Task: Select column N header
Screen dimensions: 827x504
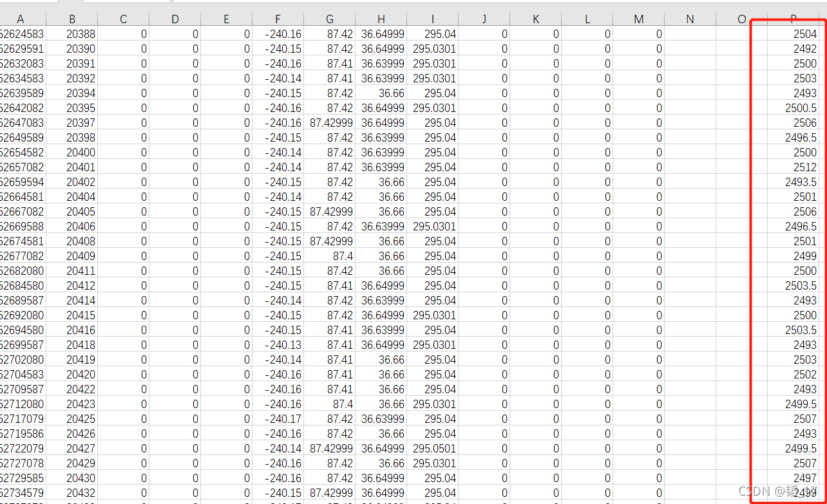Action: tap(690, 19)
